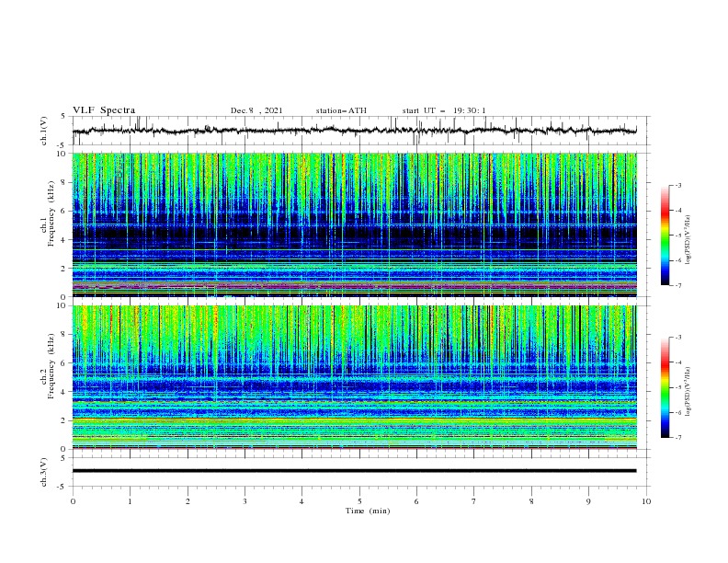
Task: Click time axis tick label "8"
Action: [531, 501]
